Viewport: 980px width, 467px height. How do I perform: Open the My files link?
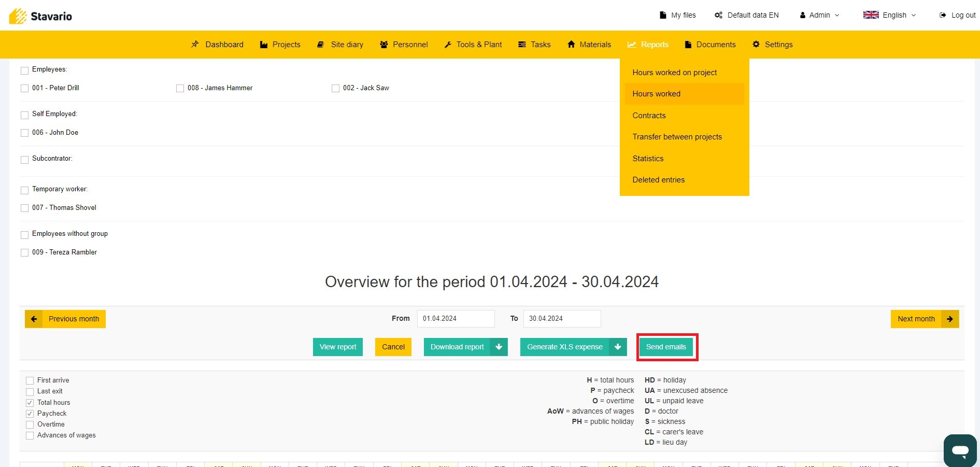683,15
